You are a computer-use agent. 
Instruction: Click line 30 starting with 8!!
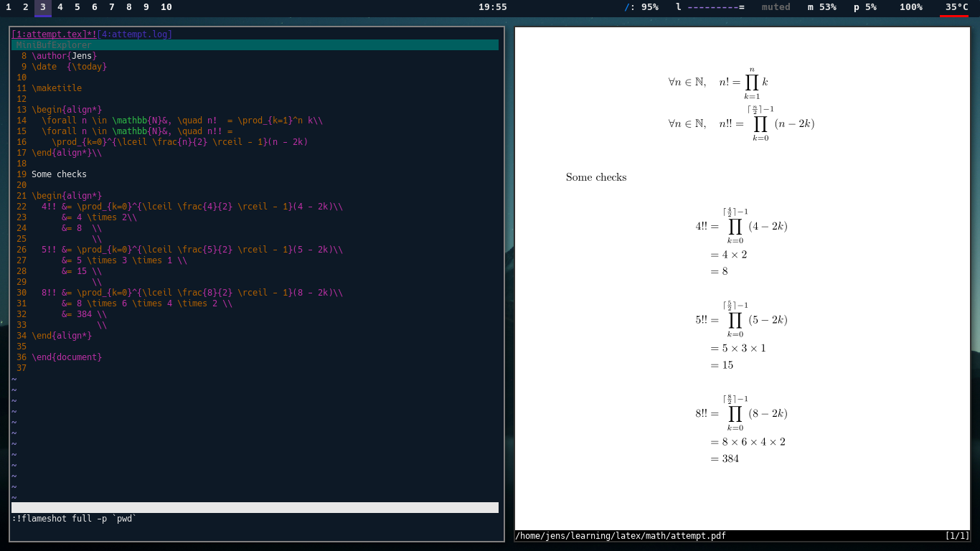click(x=192, y=292)
